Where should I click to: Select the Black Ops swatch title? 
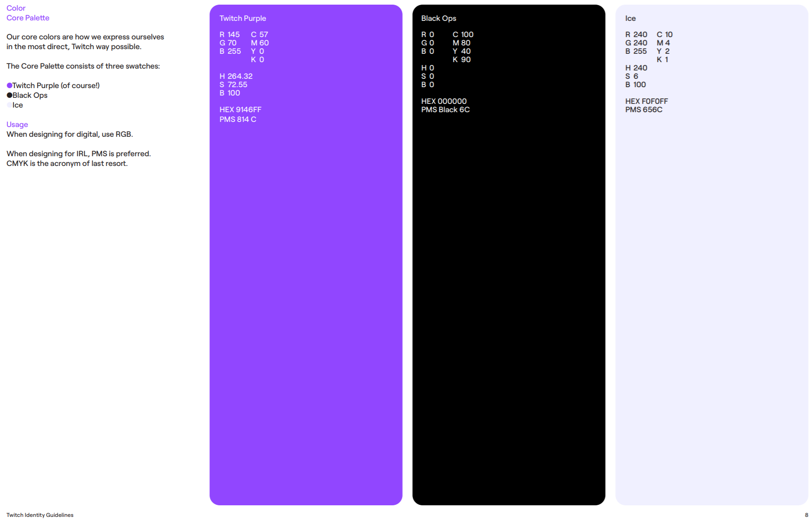click(x=438, y=18)
